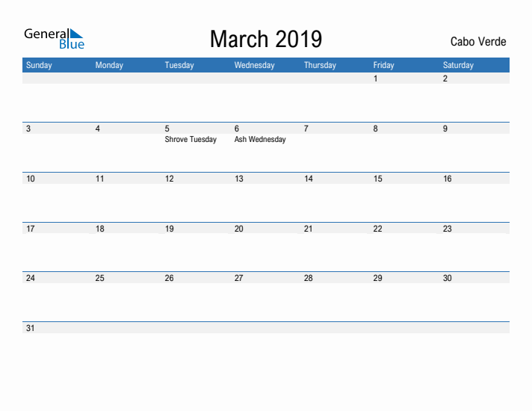Click the last day, 31

[31, 328]
